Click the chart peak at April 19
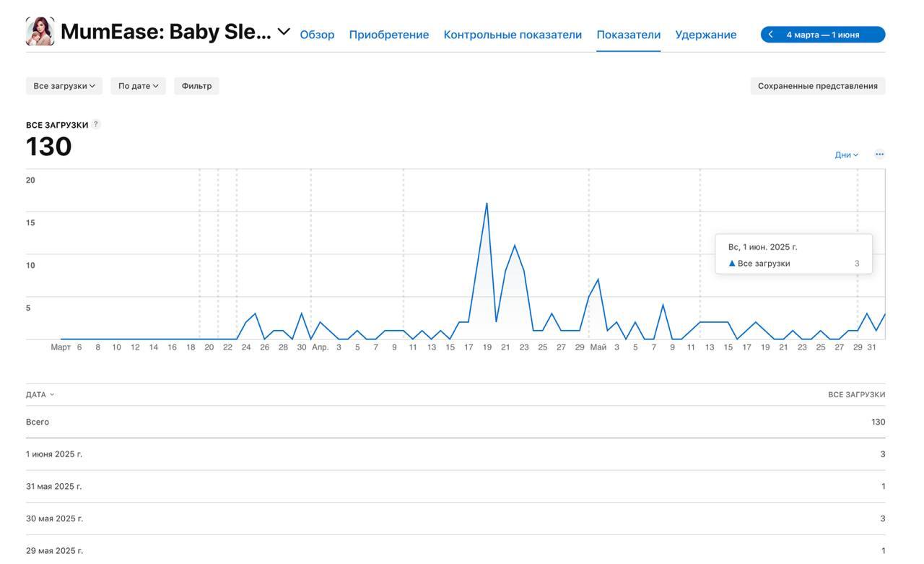Viewport: 924px width, 564px height. point(487,204)
